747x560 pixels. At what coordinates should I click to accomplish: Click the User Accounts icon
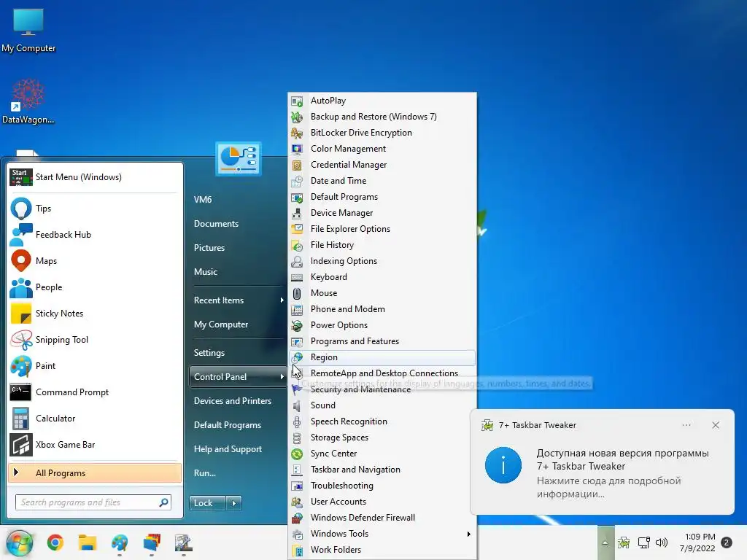297,502
